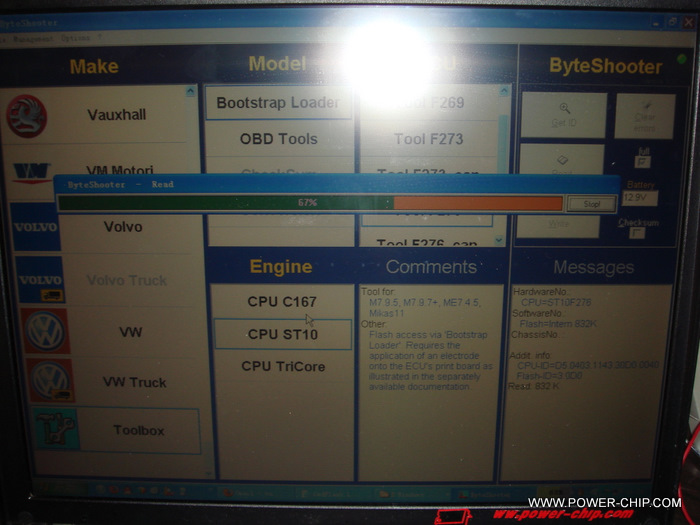This screenshot has width=700, height=525.
Task: Choose Volvo Truck in the Make list
Action: point(127,280)
